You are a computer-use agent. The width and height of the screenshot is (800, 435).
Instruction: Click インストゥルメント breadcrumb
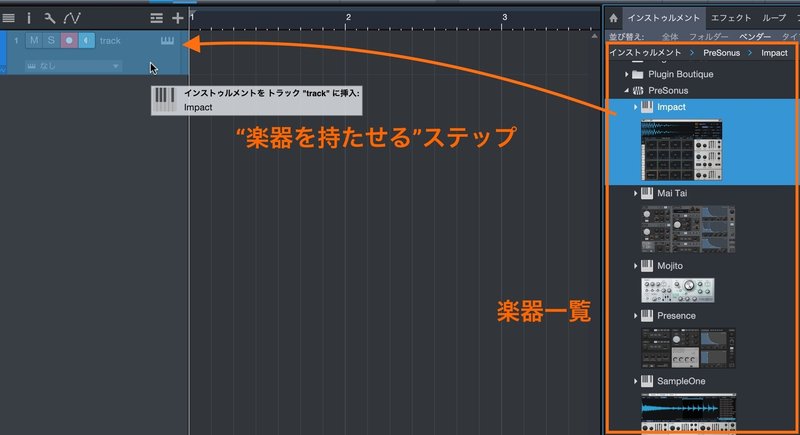tap(645, 53)
